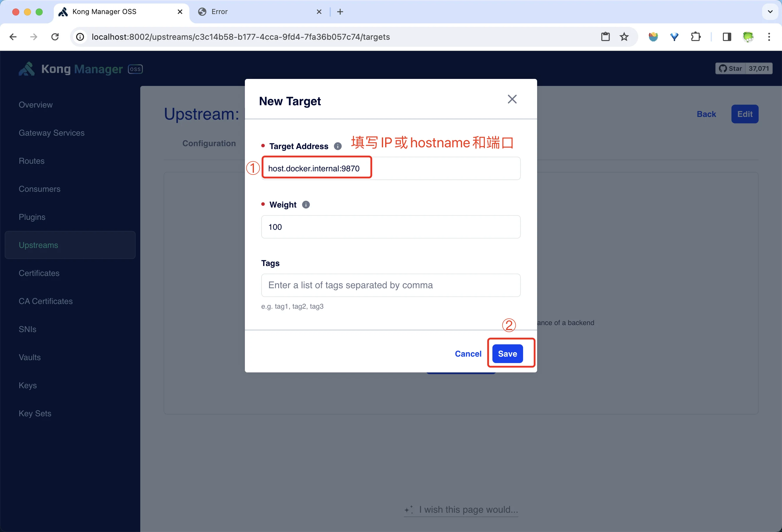Select Plugins in the sidebar
The image size is (782, 532).
[32, 217]
